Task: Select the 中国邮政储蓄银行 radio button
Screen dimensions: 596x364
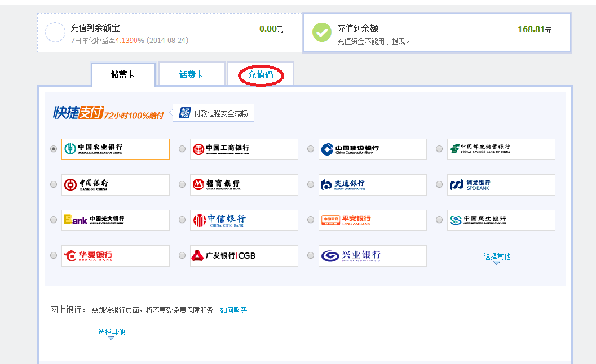Action: point(439,149)
